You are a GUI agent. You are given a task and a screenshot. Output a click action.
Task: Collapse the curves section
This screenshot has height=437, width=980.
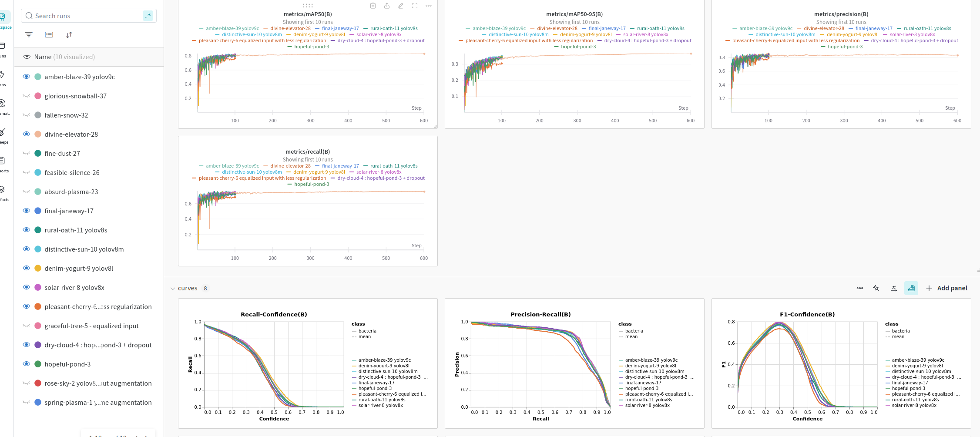pyautogui.click(x=173, y=289)
